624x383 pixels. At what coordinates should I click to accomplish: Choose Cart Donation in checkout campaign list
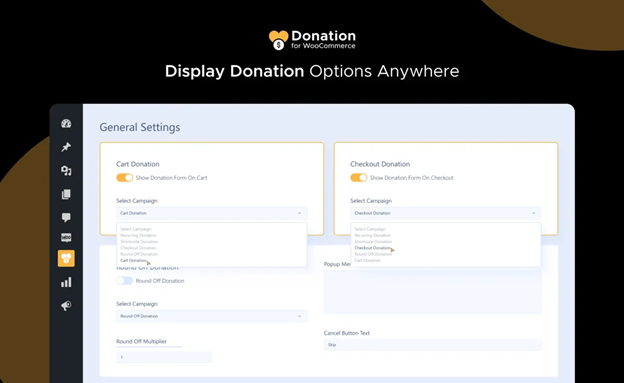coord(367,260)
